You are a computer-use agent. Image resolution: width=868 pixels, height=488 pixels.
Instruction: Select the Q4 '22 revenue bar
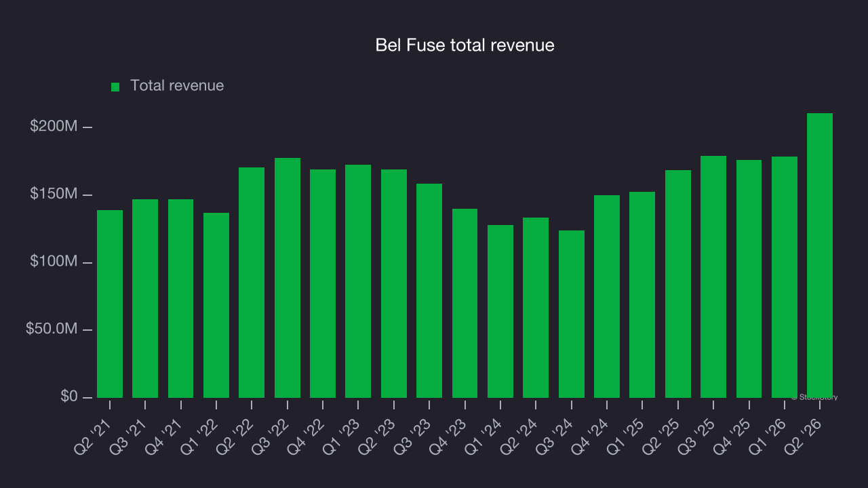tap(323, 283)
